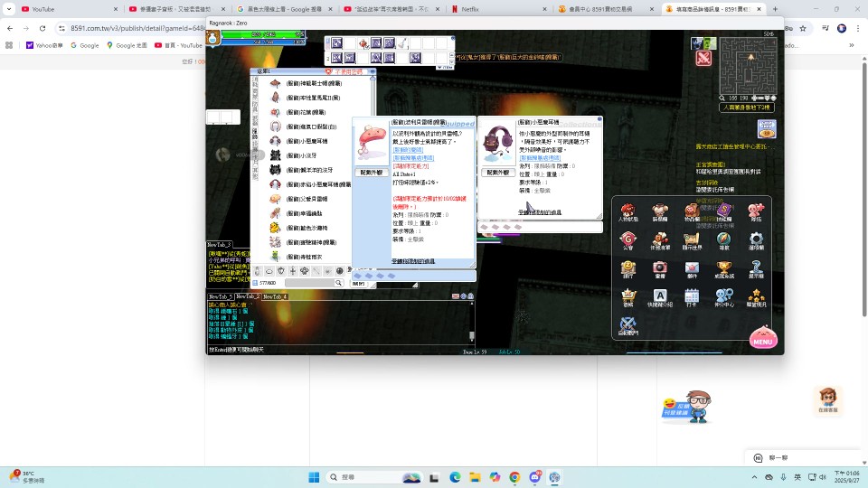The height and width of the screenshot is (488, 868).
Task: Open the 打卡 calendar check-in icon
Action: pyautogui.click(x=692, y=297)
